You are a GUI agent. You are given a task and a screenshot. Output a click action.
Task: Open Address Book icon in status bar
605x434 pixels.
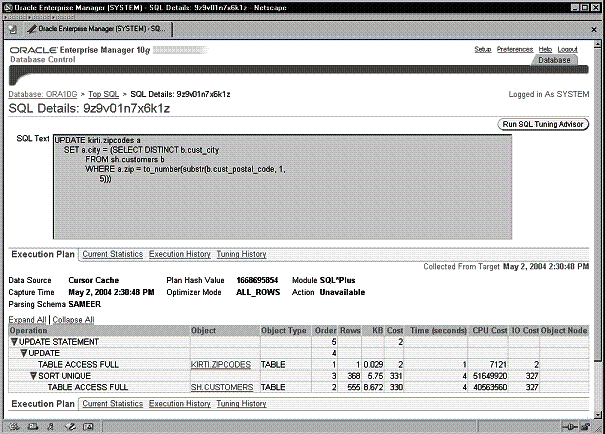click(88, 427)
